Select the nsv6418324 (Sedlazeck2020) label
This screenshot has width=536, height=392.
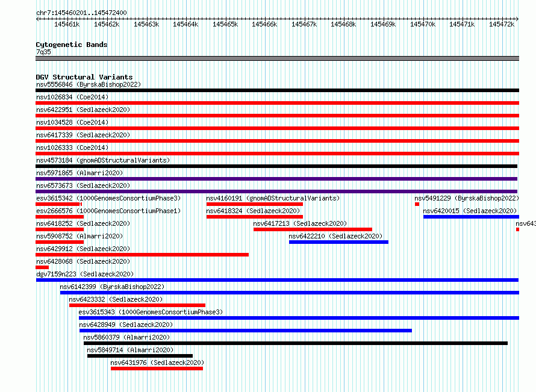tap(253, 211)
